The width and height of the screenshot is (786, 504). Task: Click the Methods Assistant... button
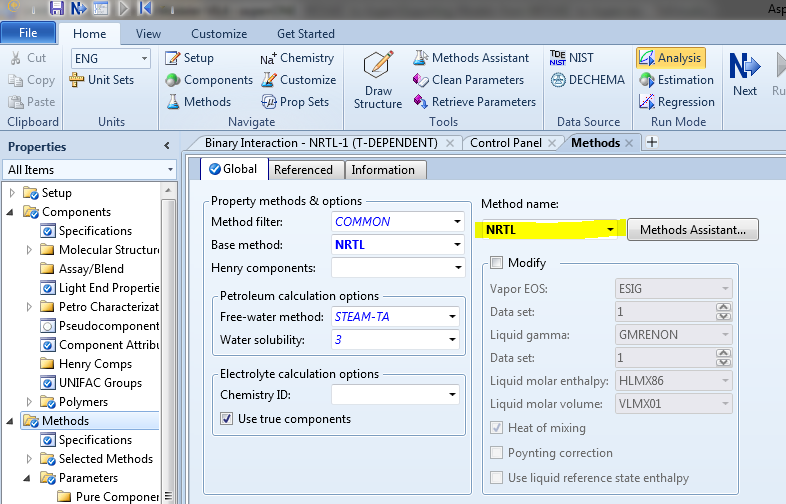692,230
